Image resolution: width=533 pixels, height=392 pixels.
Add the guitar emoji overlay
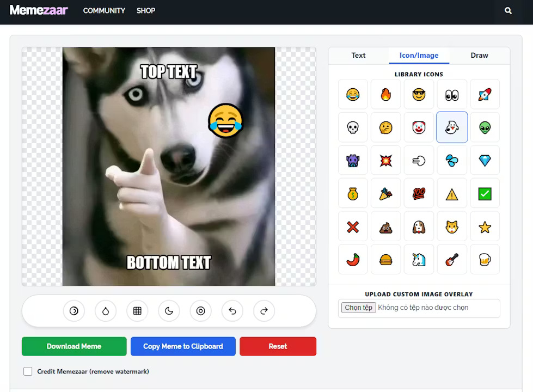pos(452,260)
